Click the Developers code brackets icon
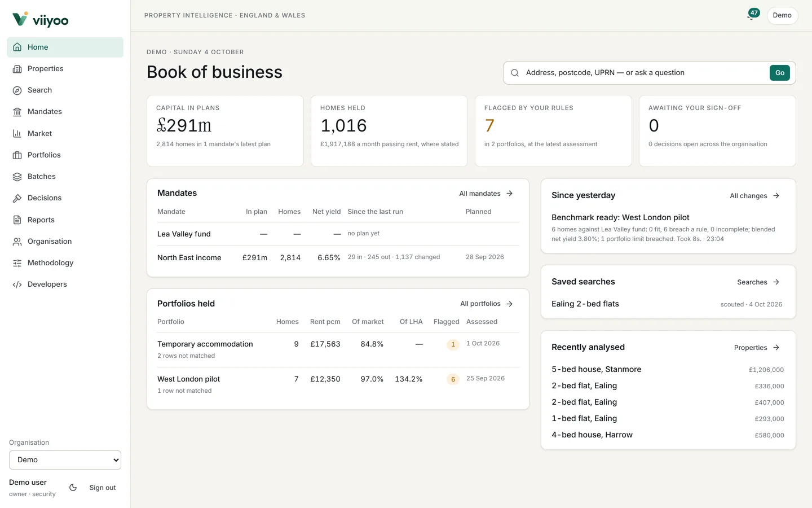This screenshot has width=812, height=508. (17, 284)
